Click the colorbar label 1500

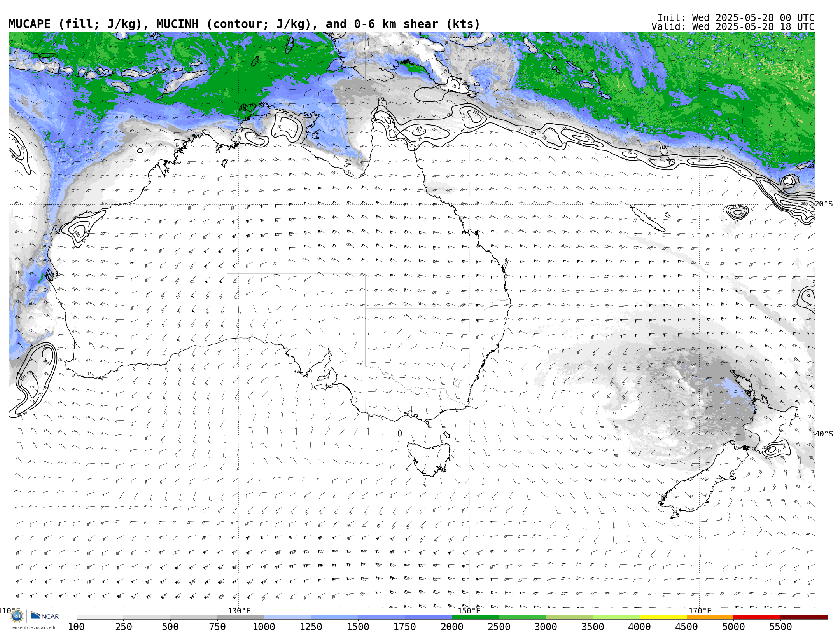coord(358,627)
